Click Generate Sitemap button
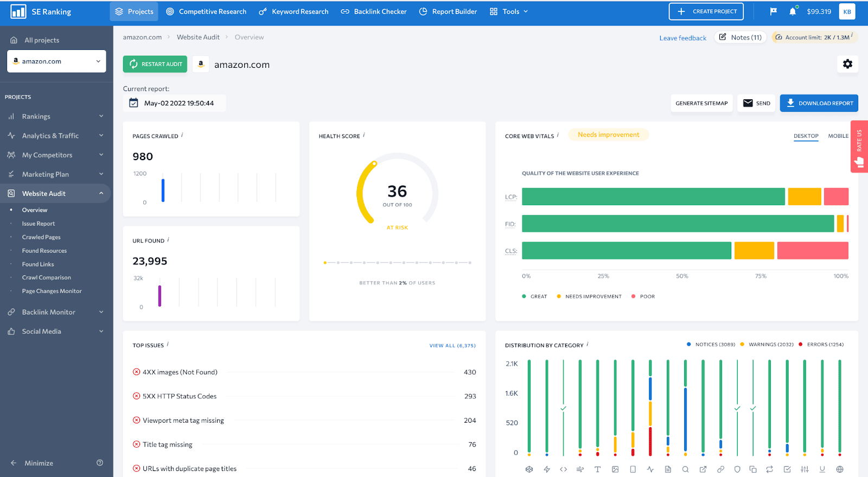Image resolution: width=868 pixels, height=477 pixels. coord(701,103)
